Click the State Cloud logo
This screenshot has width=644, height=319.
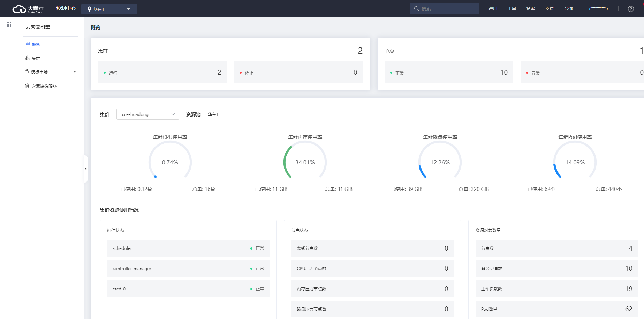pos(28,9)
